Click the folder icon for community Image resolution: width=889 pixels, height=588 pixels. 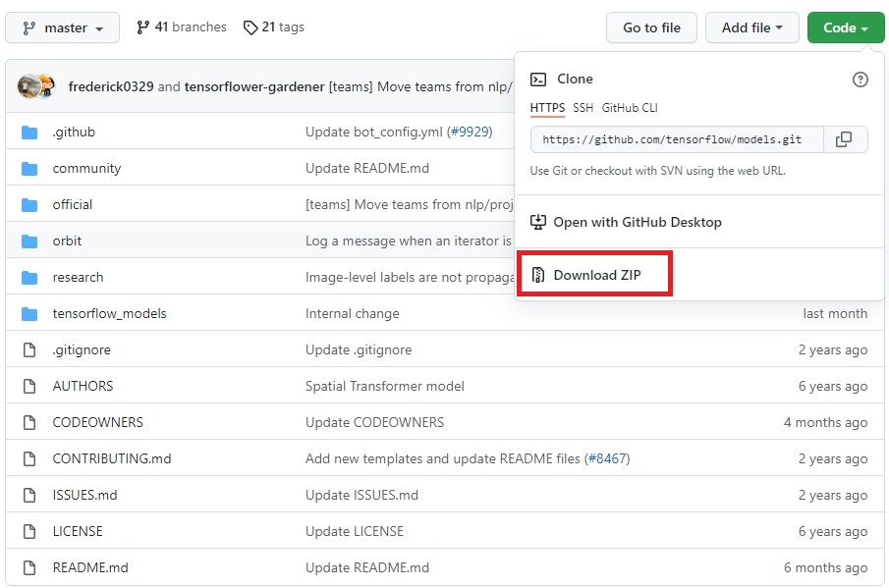29,168
